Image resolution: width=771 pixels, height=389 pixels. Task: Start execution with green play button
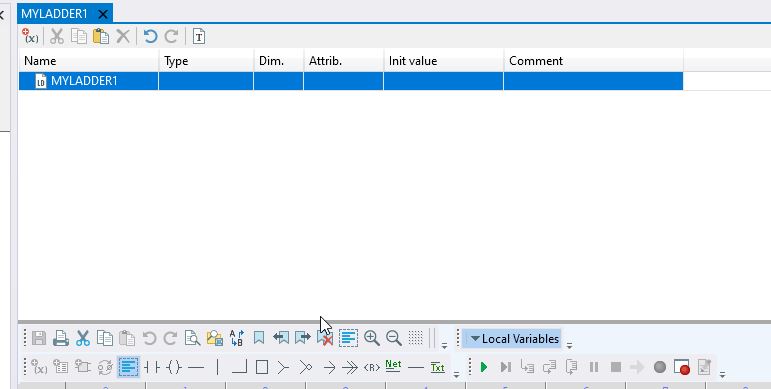484,367
